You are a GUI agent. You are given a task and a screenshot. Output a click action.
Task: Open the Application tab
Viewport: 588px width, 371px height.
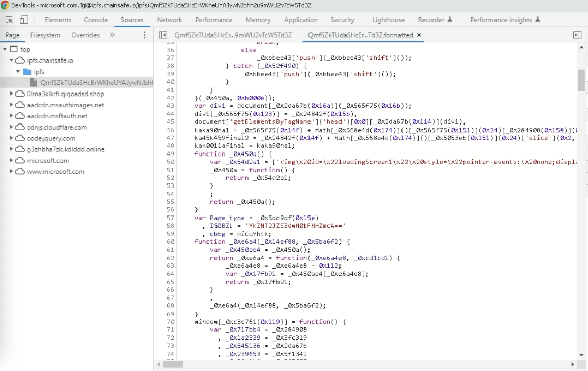(x=300, y=20)
